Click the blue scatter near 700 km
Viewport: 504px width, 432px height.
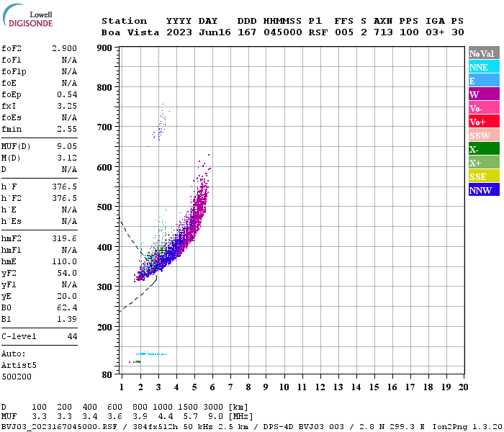[x=160, y=125]
